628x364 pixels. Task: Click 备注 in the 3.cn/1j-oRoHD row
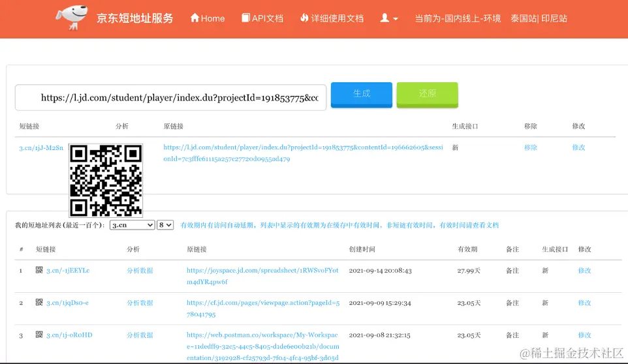click(512, 335)
